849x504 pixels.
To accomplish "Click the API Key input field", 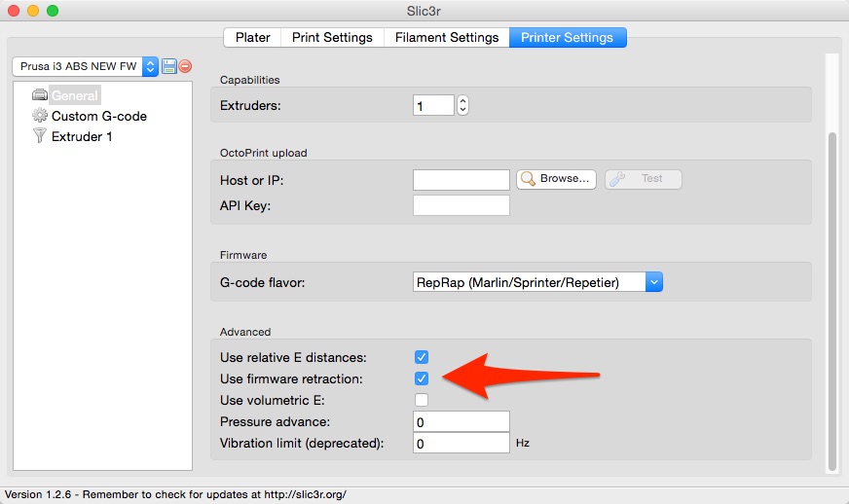I will (x=461, y=205).
